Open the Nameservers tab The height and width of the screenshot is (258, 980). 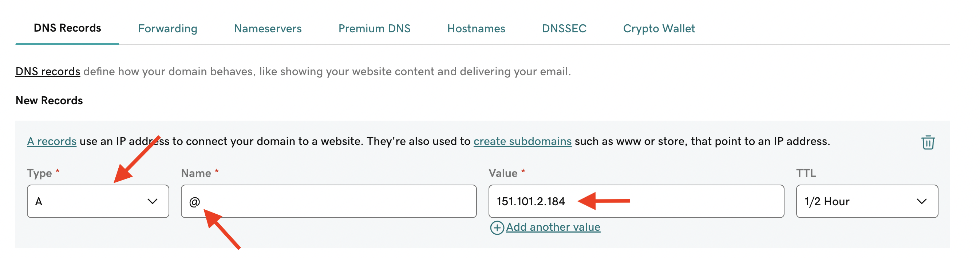268,28
